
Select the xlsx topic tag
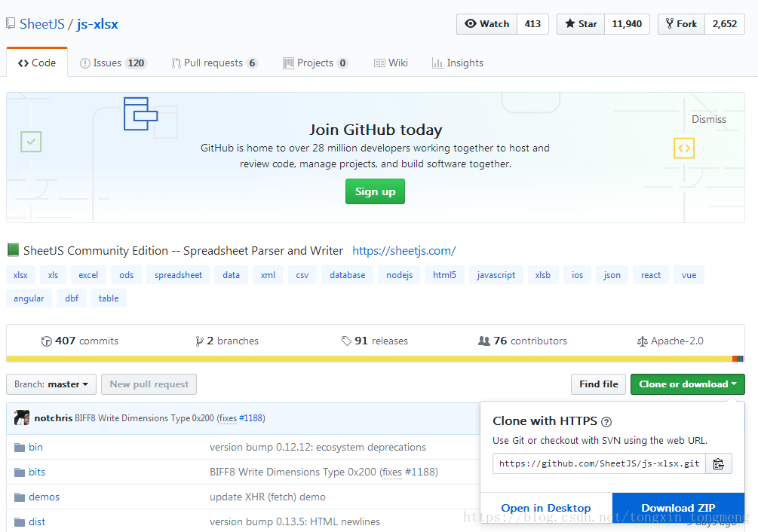[20, 275]
